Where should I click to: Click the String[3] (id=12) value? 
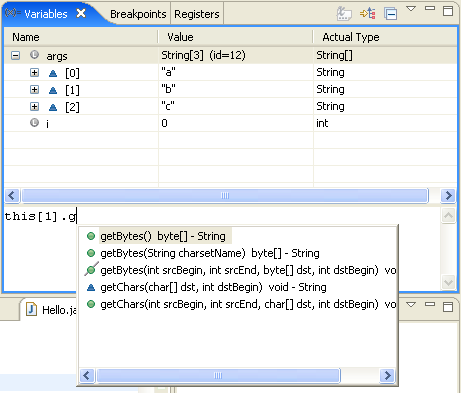click(203, 55)
